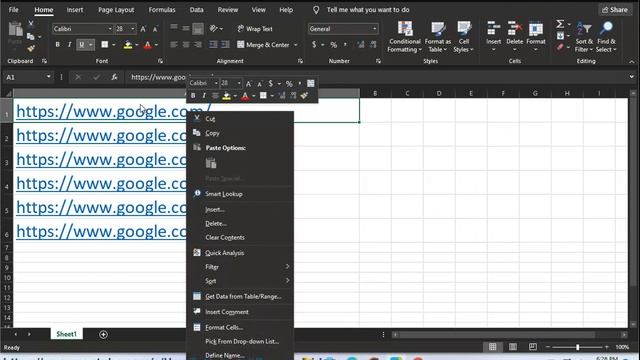Screen dimensions: 640x360
Task: Add a new sheet with plus icon
Action: pos(103,334)
